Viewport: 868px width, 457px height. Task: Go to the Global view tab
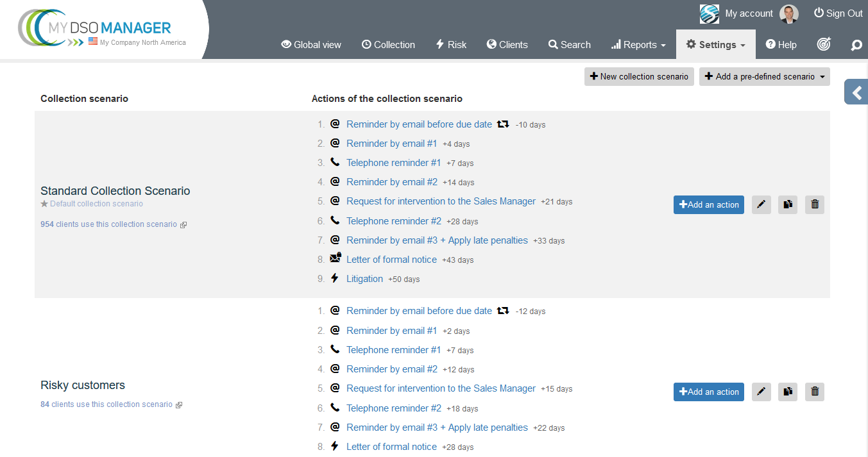tap(311, 45)
